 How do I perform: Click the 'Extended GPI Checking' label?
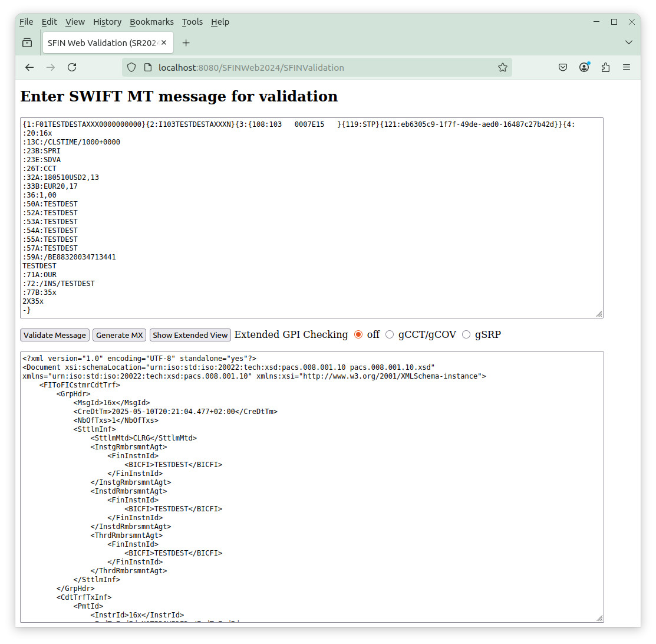click(291, 334)
